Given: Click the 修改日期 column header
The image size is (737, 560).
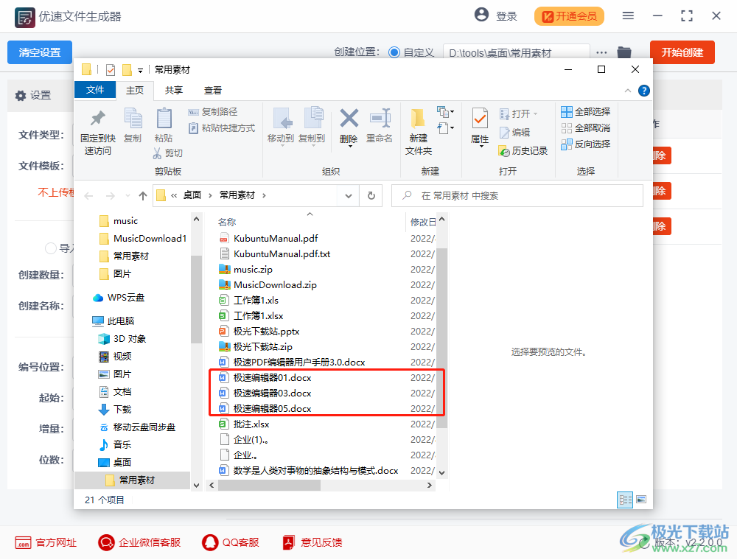Looking at the screenshot, I should [x=422, y=223].
